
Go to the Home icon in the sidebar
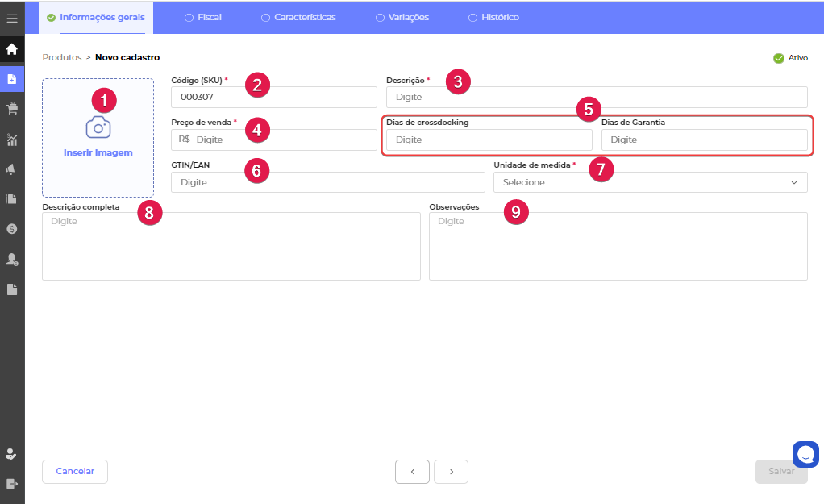pos(12,49)
